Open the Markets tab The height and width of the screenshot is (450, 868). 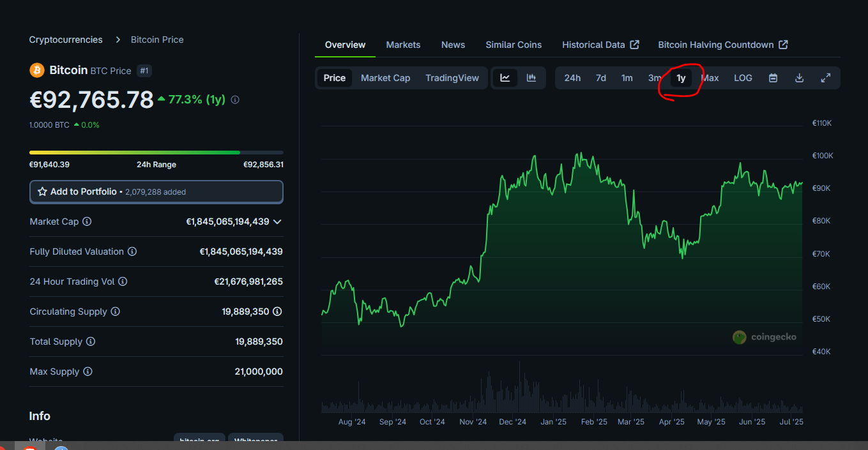(403, 45)
